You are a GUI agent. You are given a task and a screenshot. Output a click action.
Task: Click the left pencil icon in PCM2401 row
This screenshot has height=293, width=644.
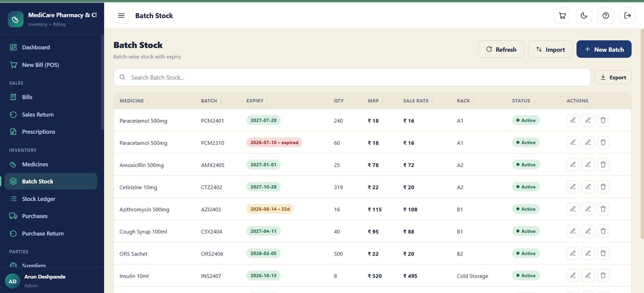pyautogui.click(x=573, y=120)
